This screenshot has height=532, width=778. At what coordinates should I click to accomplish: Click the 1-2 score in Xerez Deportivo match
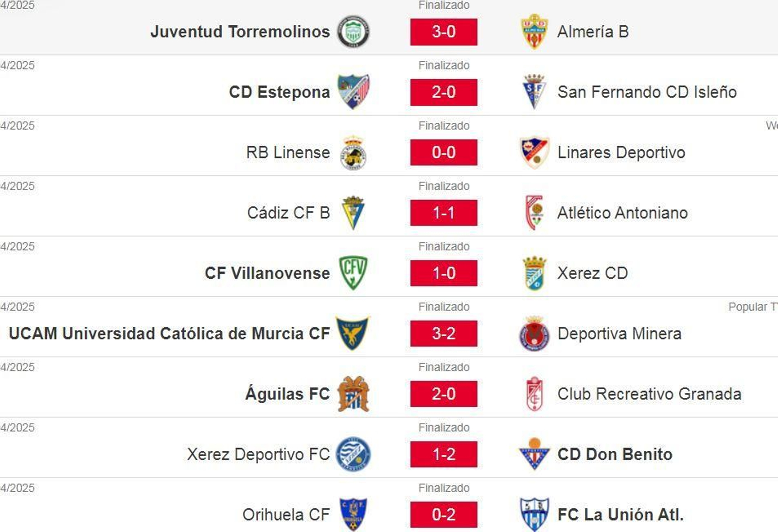pyautogui.click(x=443, y=454)
